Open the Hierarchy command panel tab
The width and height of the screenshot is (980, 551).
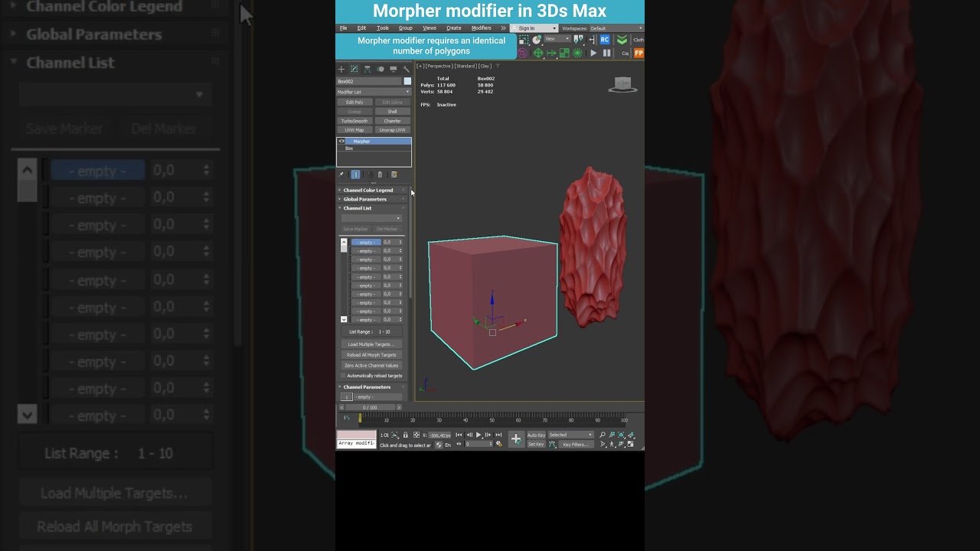(x=367, y=69)
